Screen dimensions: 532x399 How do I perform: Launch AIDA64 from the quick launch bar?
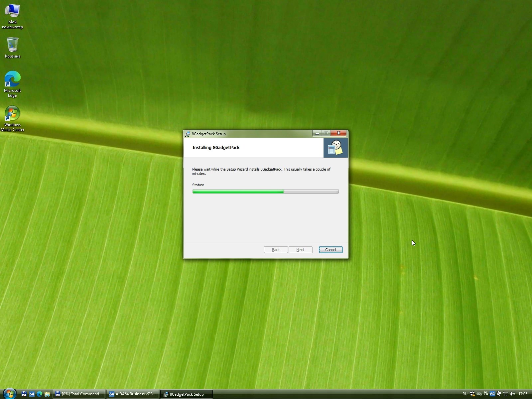[x=32, y=394]
